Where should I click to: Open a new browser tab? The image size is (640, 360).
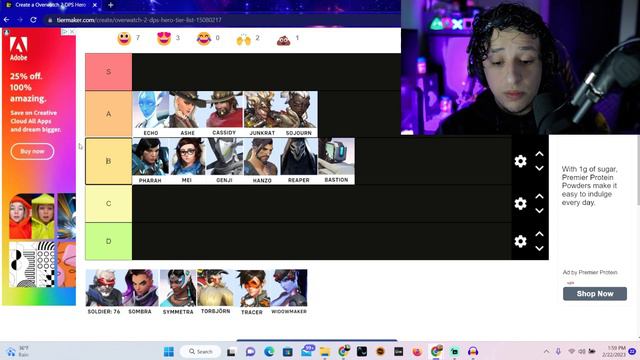[111, 5]
